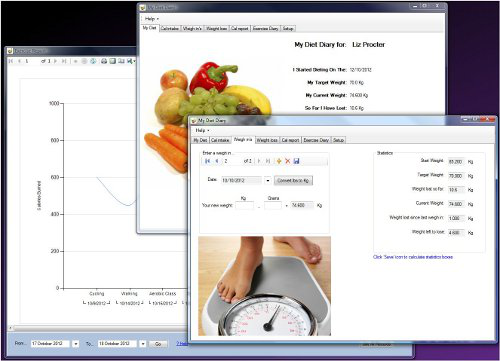Image resolution: width=500 pixels, height=361 pixels.
Task: Click refresh icon in report viewer toolbar
Action: click(x=93, y=61)
